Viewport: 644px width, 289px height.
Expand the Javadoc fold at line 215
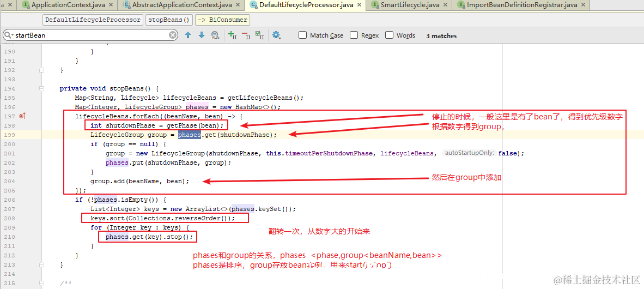41,283
